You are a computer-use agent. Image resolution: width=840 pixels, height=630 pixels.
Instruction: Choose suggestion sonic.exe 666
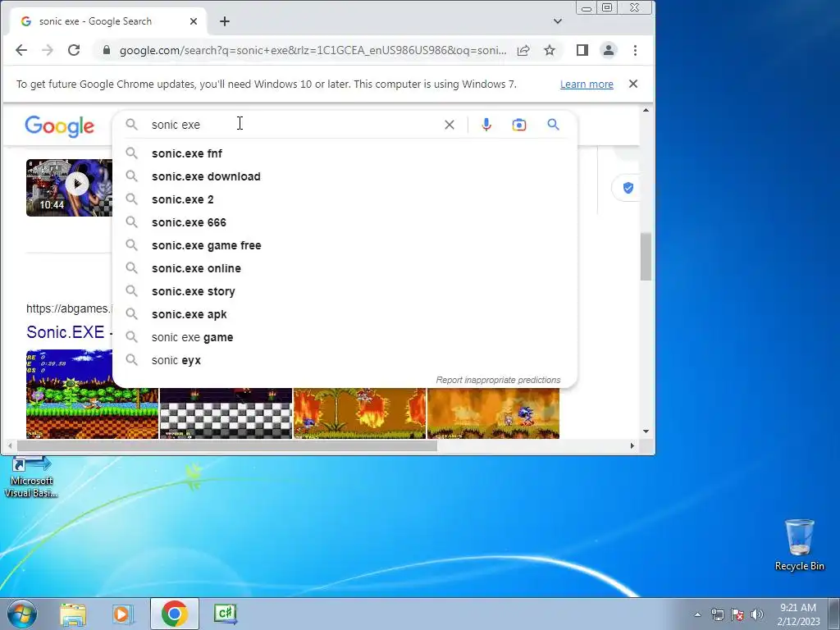pos(345,223)
